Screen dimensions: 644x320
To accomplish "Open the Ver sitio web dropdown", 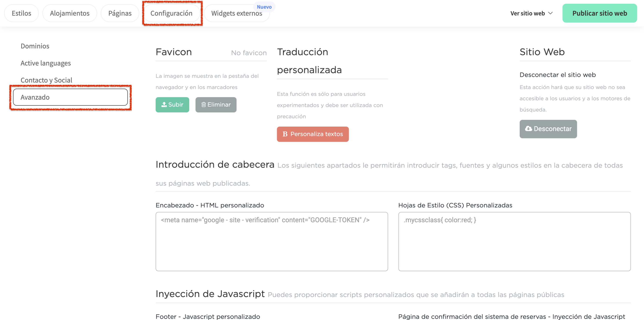I will (531, 13).
